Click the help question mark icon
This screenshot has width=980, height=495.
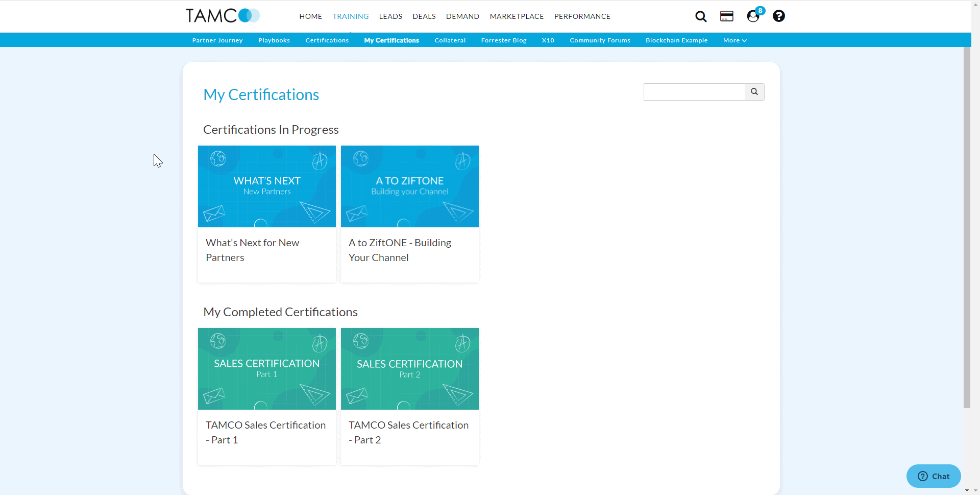point(778,16)
